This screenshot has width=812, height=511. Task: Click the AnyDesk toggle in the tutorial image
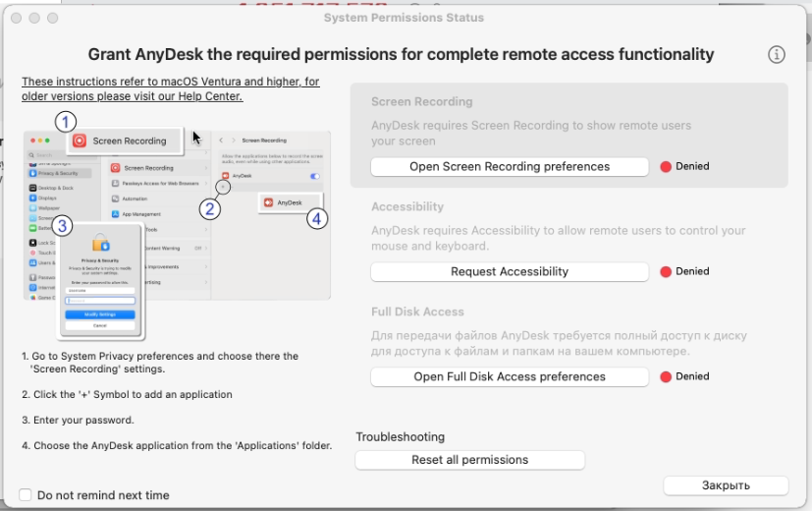tap(315, 176)
